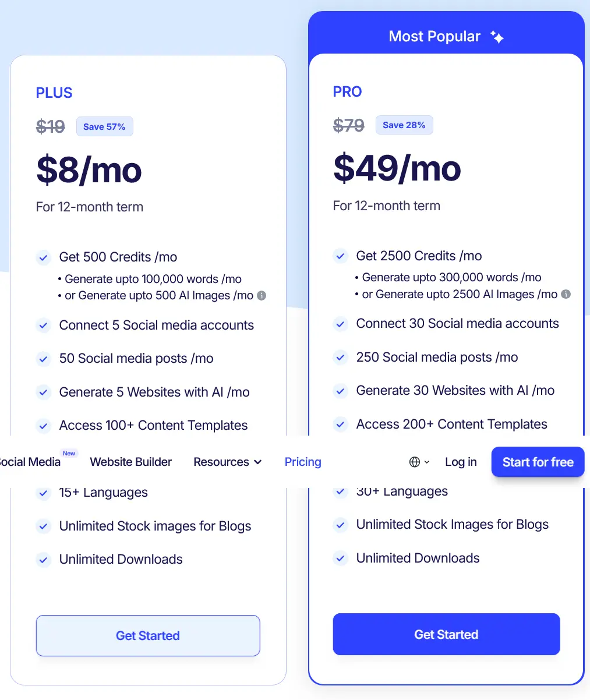Click the checkmark beside Unlimited Downloads in Pro
The height and width of the screenshot is (700, 590).
[340, 558]
